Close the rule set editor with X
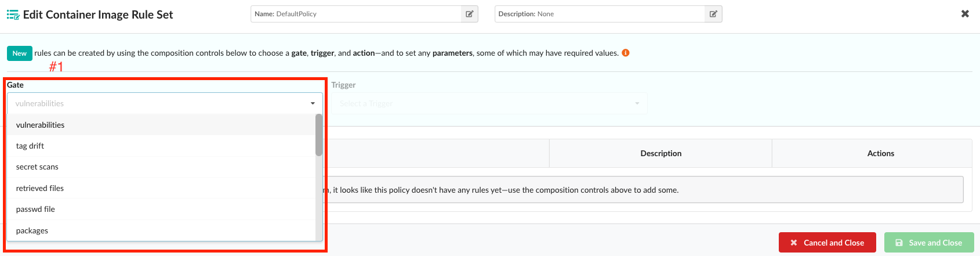Viewport: 980px width, 256px height. [965, 13]
